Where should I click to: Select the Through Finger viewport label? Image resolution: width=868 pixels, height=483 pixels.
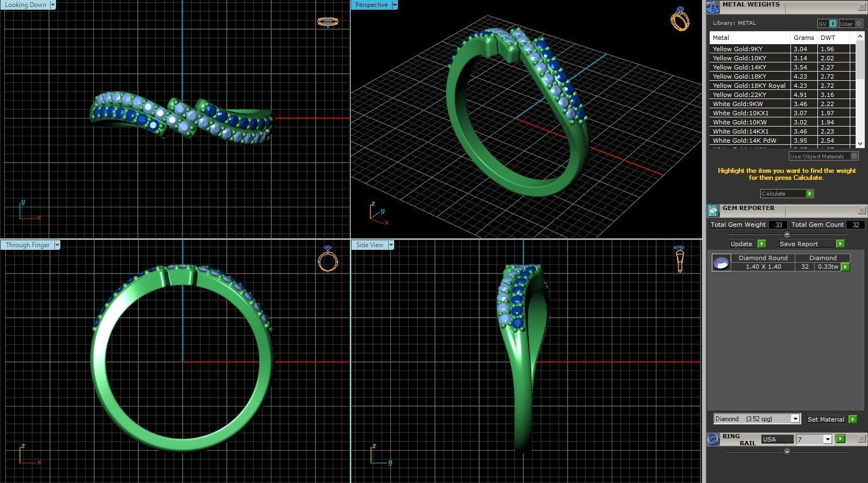click(x=27, y=245)
